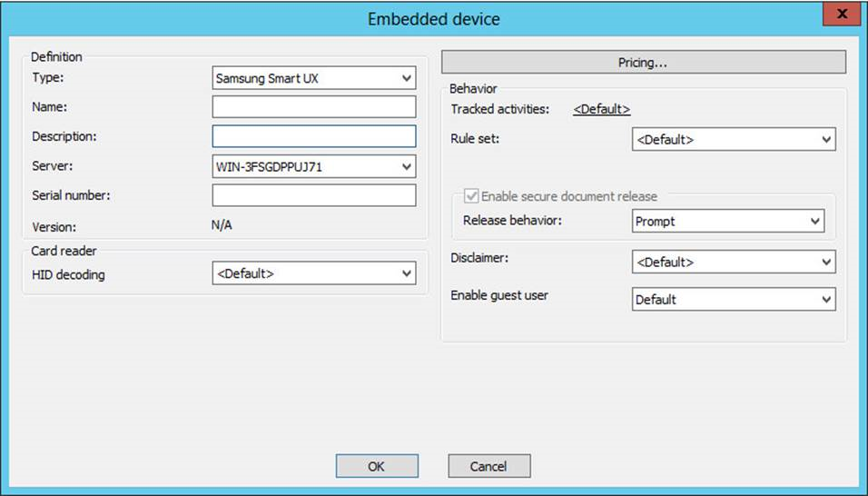Click the Name text field
The height and width of the screenshot is (496, 868).
point(313,107)
